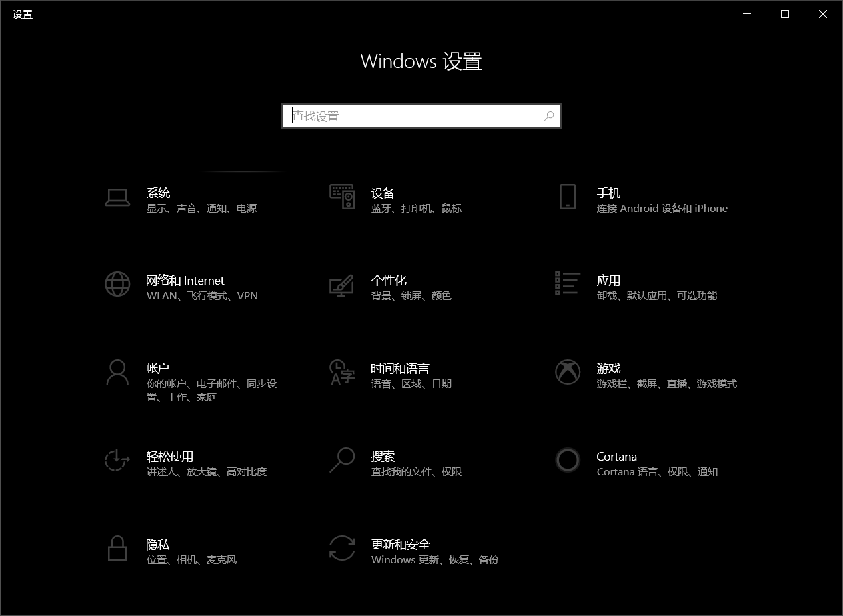Click the Cortana ring icon
Screen dimensions: 843x616
(568, 460)
